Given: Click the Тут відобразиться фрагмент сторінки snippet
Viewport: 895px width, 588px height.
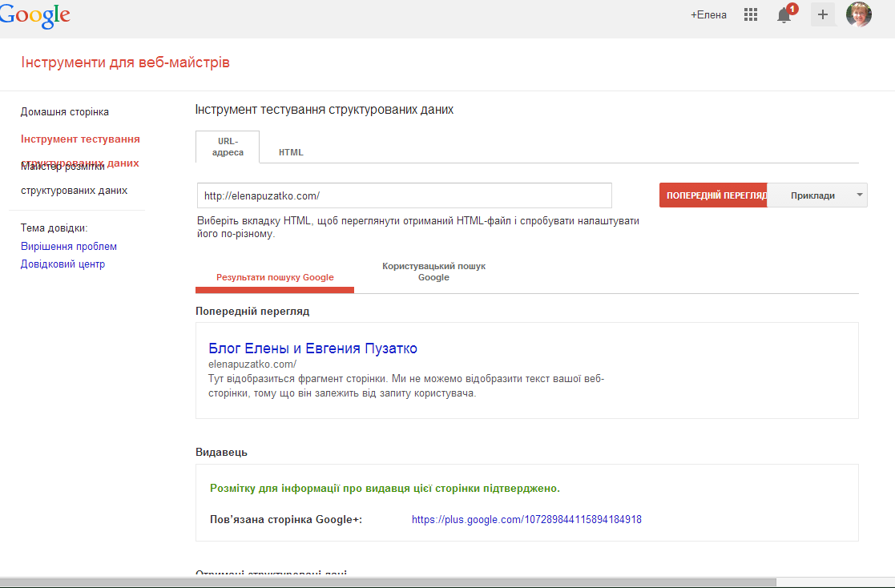Looking at the screenshot, I should point(406,386).
